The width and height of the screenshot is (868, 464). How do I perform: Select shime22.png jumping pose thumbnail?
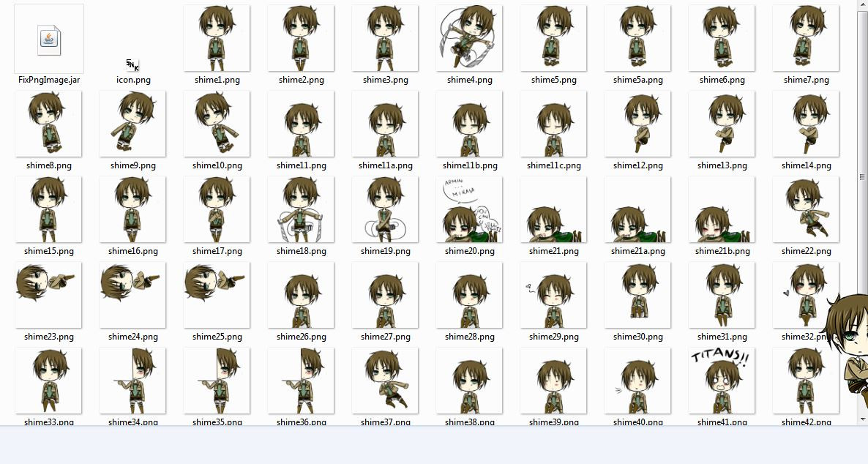806,210
